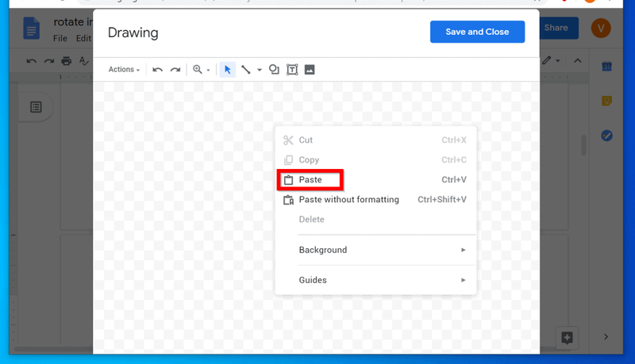This screenshot has height=364, width=635.
Task: Select Paste in the context menu
Action: (375, 179)
